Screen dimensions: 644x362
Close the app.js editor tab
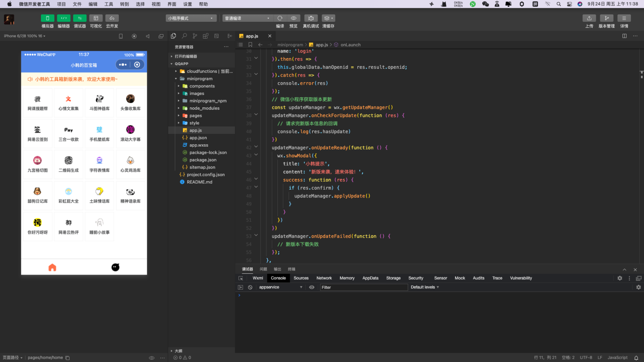[270, 36]
